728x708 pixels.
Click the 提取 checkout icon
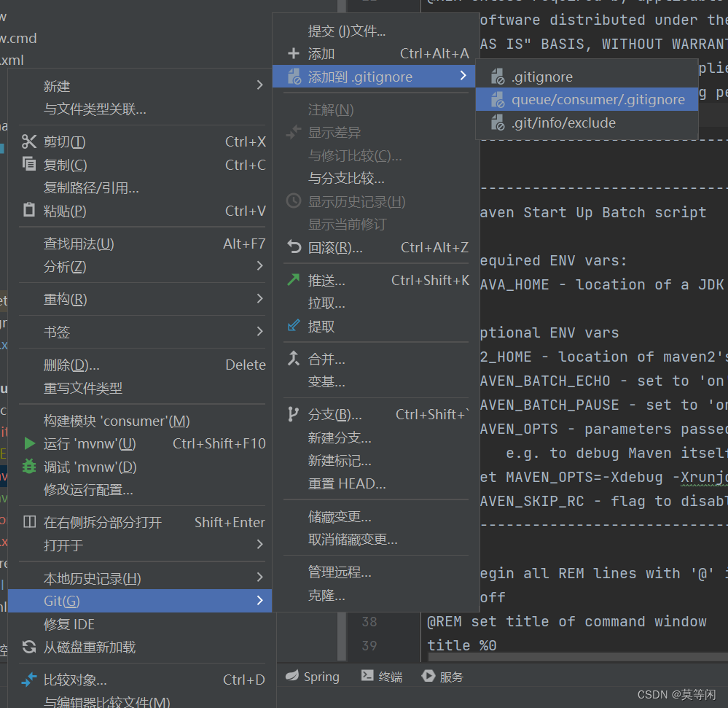tap(293, 326)
